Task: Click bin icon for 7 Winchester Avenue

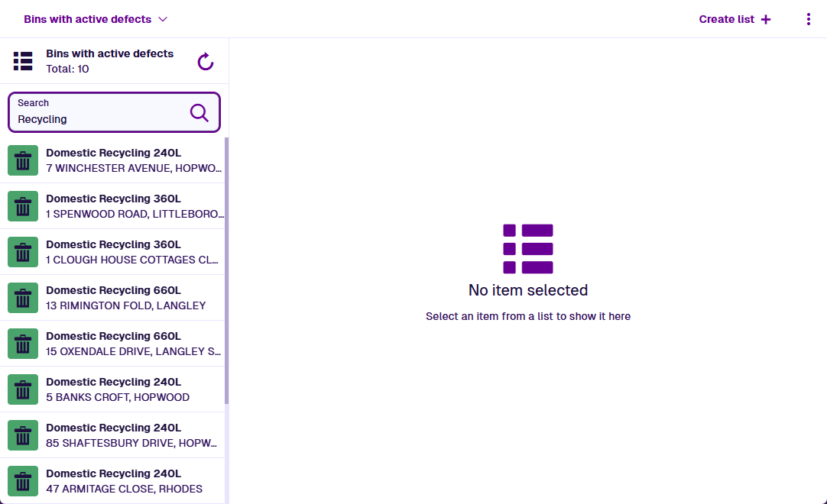Action: 23,160
